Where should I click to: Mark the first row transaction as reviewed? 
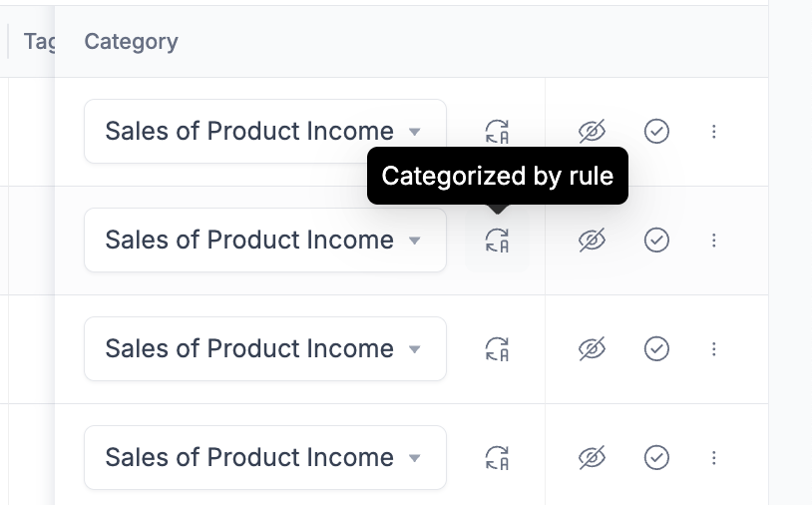[x=656, y=132]
